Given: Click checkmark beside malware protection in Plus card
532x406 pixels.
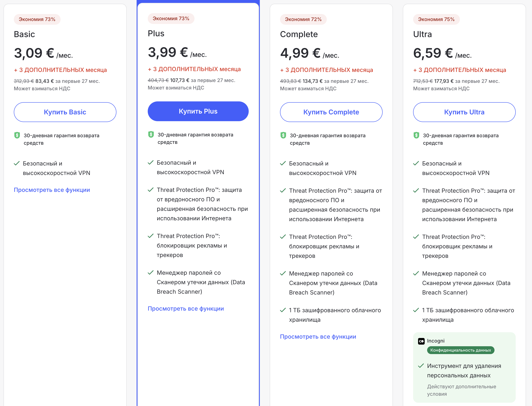Looking at the screenshot, I should [x=151, y=190].
